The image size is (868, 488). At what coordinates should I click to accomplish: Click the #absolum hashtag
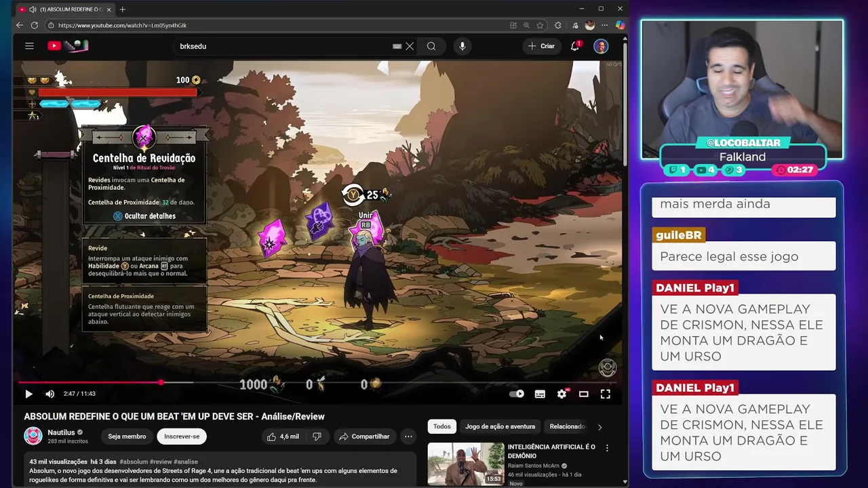point(134,462)
